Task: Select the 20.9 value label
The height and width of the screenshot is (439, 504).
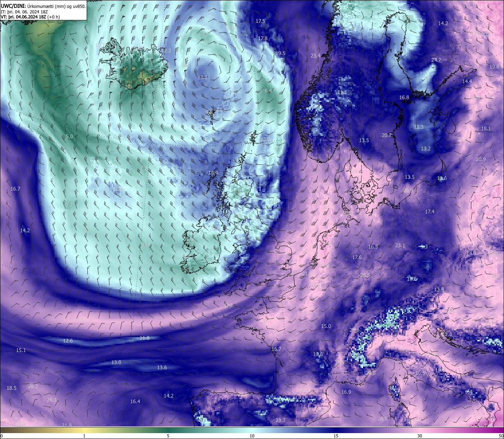Action: 481,159
